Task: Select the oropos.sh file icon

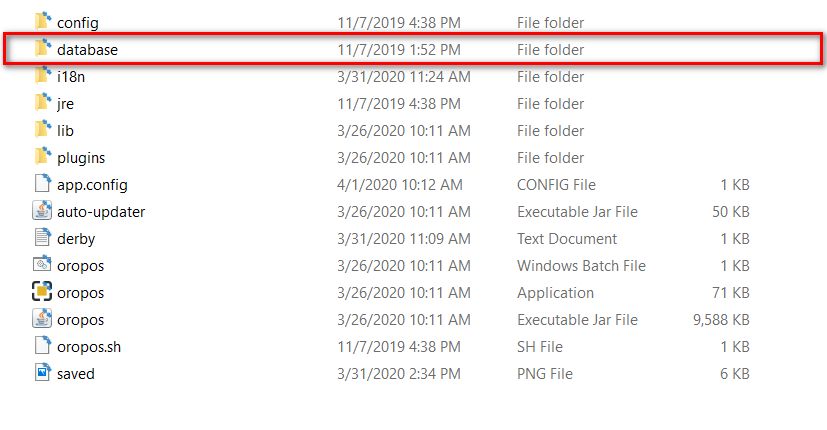Action: [43, 346]
